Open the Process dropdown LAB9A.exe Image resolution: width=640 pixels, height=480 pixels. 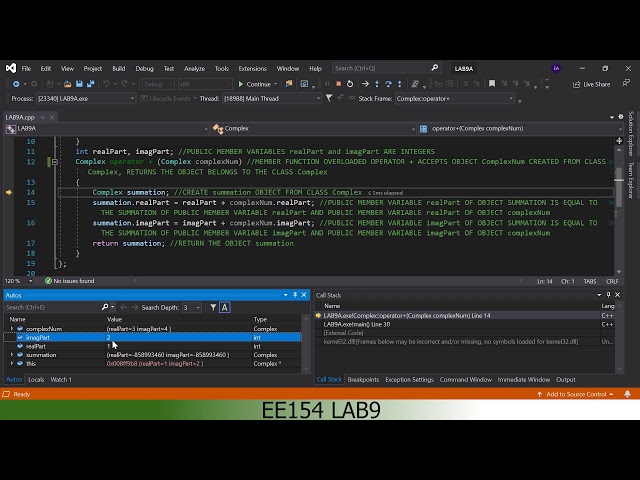pyautogui.click(x=86, y=99)
